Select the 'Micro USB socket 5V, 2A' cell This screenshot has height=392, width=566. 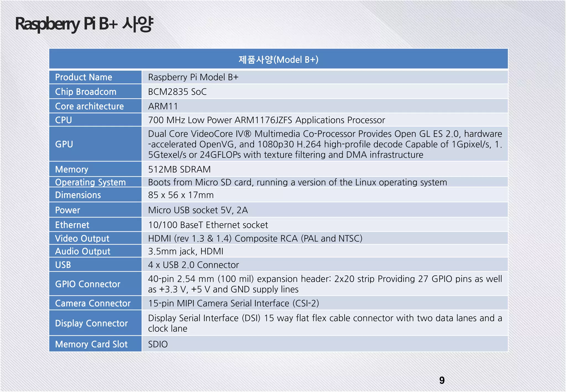[x=325, y=210]
